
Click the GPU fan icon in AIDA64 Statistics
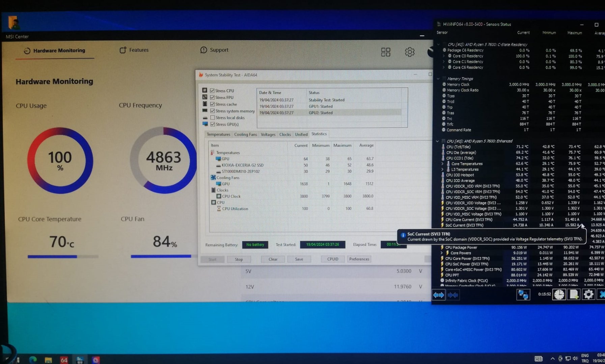click(x=218, y=184)
